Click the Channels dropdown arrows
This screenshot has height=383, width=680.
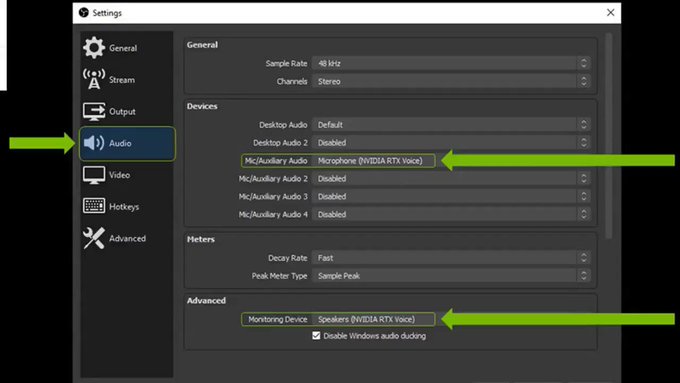(x=584, y=81)
